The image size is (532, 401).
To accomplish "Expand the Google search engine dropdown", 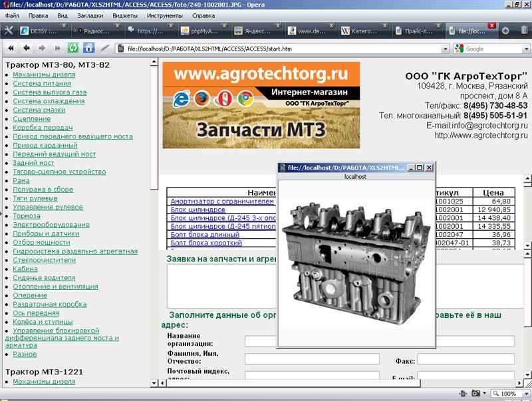I will click(526, 49).
